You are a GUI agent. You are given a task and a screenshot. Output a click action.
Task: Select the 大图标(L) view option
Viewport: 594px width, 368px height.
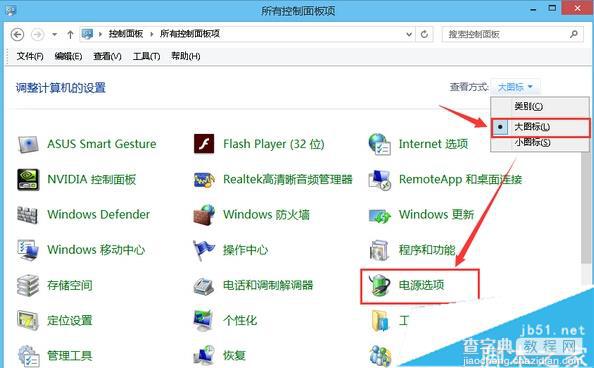(x=541, y=127)
